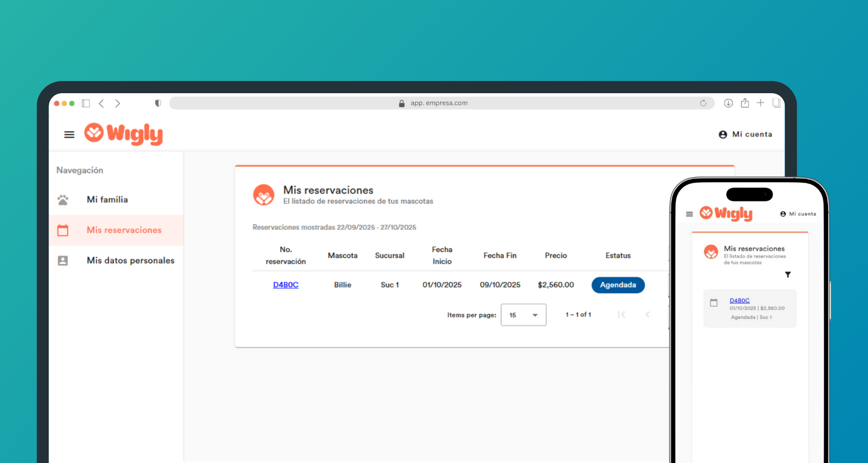Screen dimensions: 868x463
Task: Click the ID card icon for Mis datos personales
Action: click(x=63, y=261)
